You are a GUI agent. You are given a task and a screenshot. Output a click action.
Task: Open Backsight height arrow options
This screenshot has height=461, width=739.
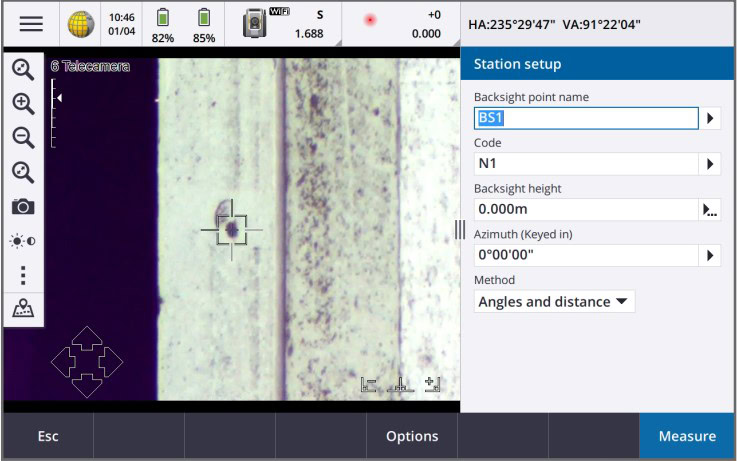[710, 210]
